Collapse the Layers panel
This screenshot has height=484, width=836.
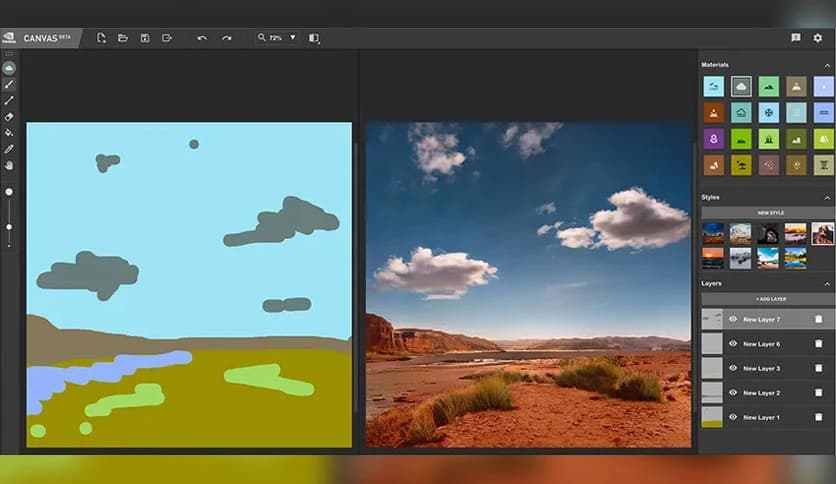pos(827,284)
